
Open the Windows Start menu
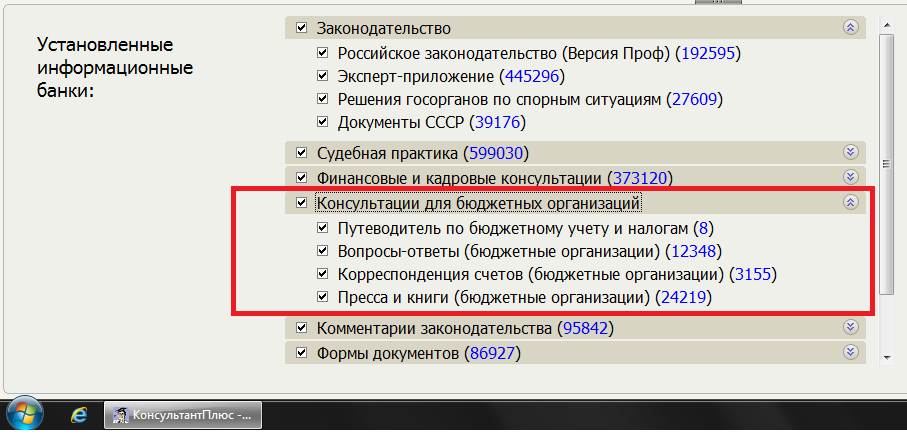pyautogui.click(x=24, y=415)
